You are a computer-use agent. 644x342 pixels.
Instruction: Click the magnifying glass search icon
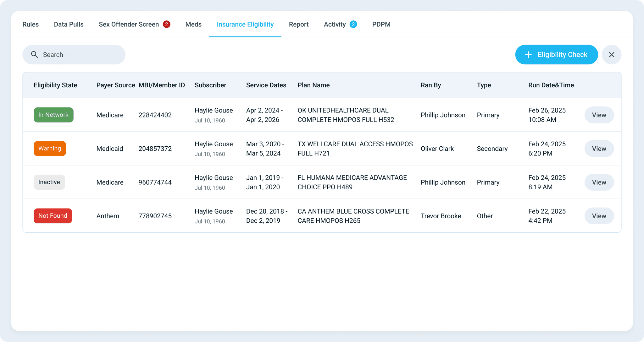(x=35, y=55)
